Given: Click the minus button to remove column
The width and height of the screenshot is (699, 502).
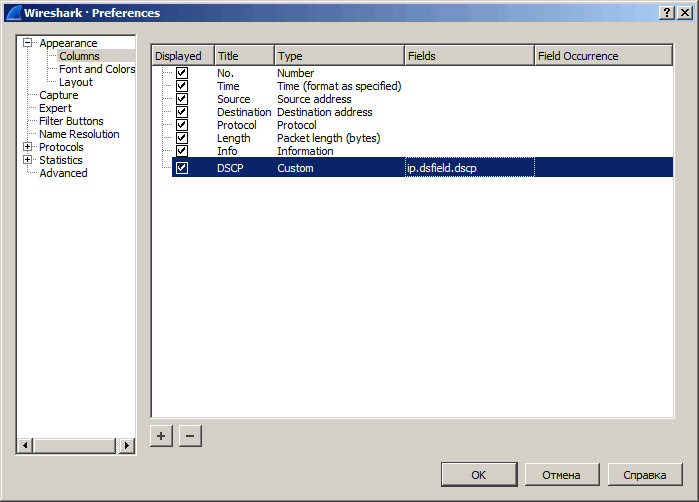Looking at the screenshot, I should point(190,436).
